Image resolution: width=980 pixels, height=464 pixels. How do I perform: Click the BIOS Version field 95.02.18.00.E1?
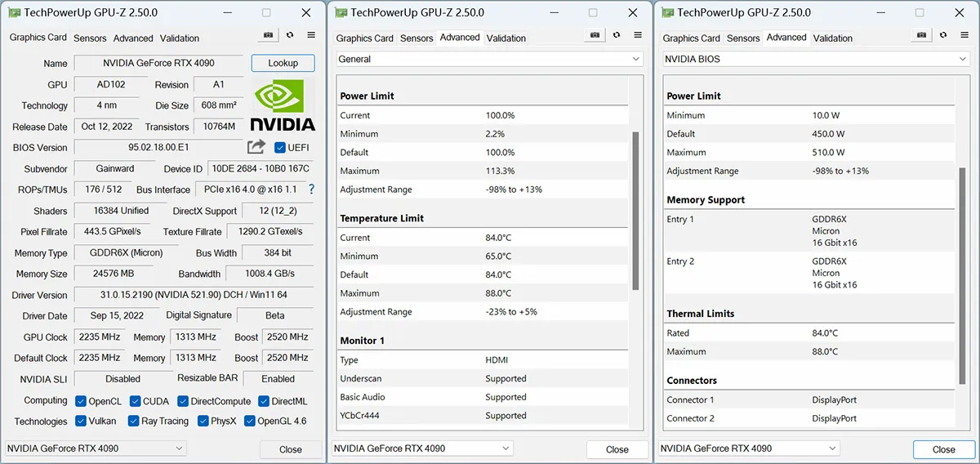pos(158,148)
